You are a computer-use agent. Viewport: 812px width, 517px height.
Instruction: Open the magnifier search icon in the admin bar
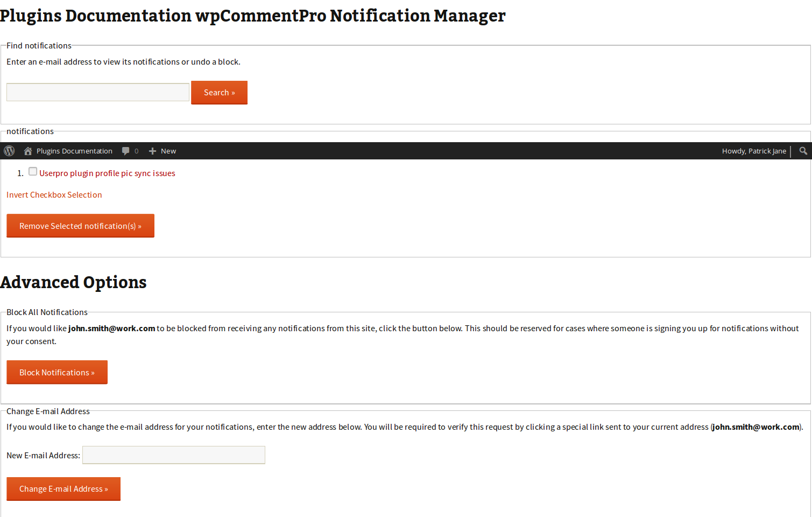pyautogui.click(x=802, y=151)
